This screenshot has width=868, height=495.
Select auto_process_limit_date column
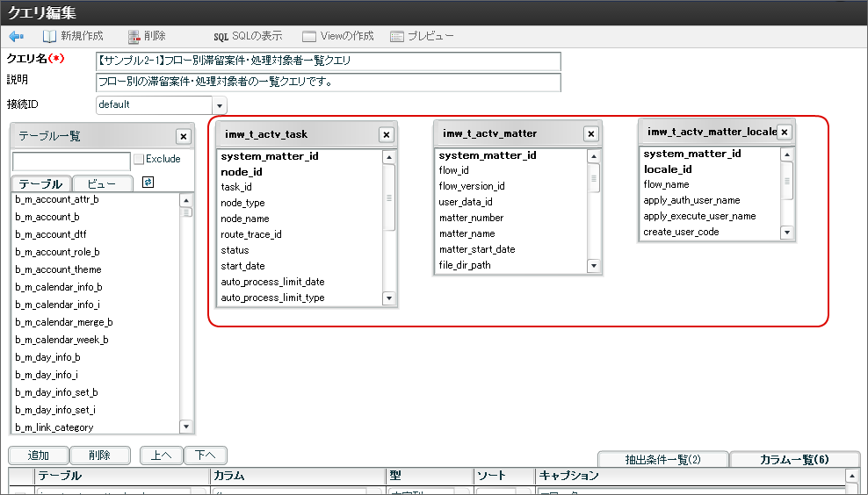273,282
